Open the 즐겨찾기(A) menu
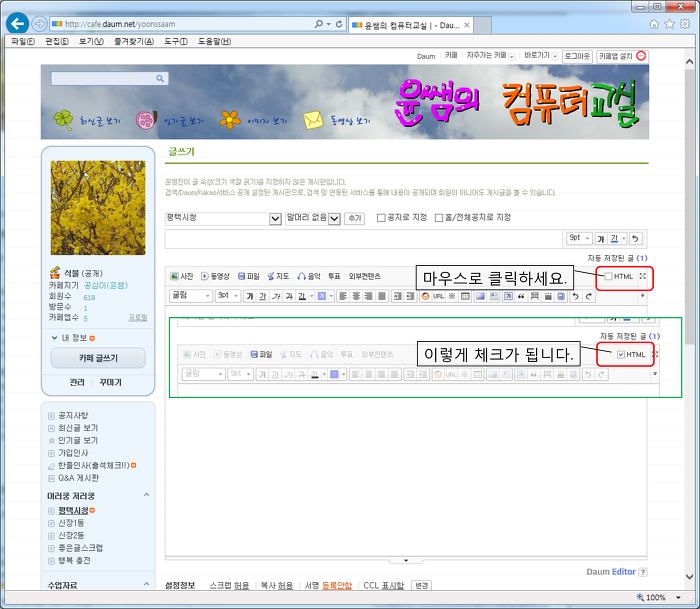This screenshot has height=609, width=700. 133,42
